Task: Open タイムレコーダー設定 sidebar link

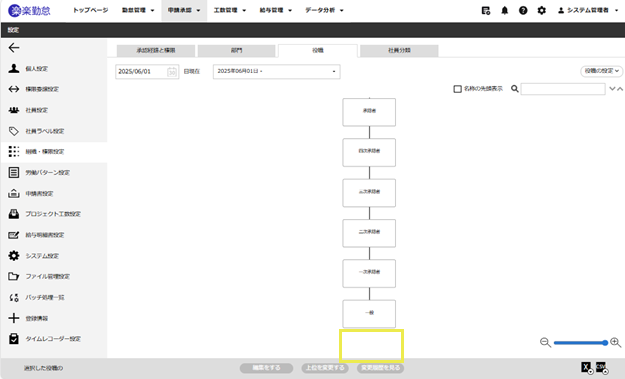Action: pyautogui.click(x=53, y=339)
